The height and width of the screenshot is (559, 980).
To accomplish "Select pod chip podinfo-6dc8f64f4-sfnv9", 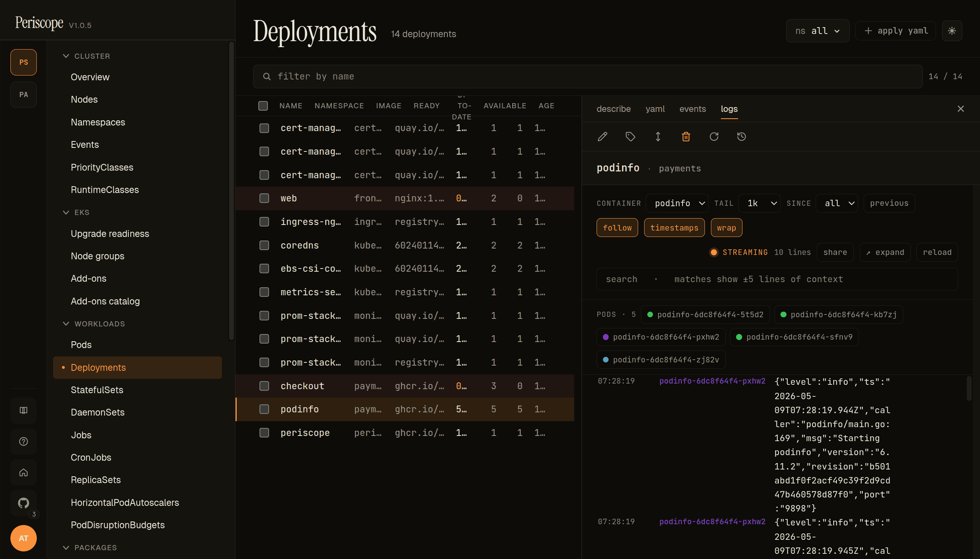I will tap(794, 337).
